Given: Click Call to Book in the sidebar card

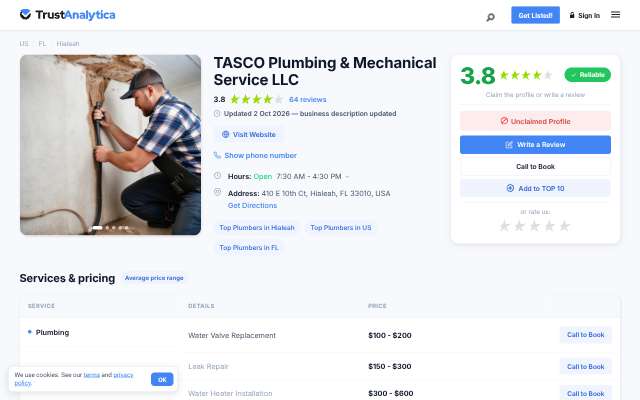Looking at the screenshot, I should [x=535, y=167].
